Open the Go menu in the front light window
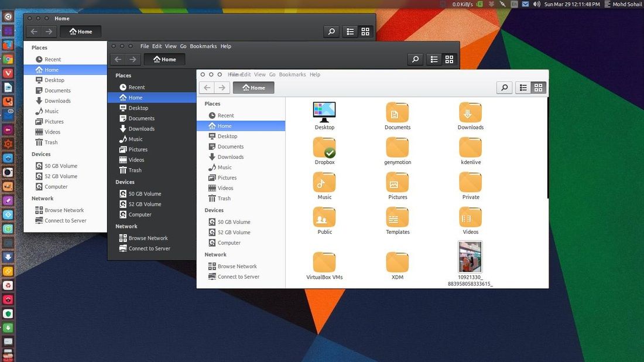Viewport: 644px width, 362px height. [x=272, y=74]
